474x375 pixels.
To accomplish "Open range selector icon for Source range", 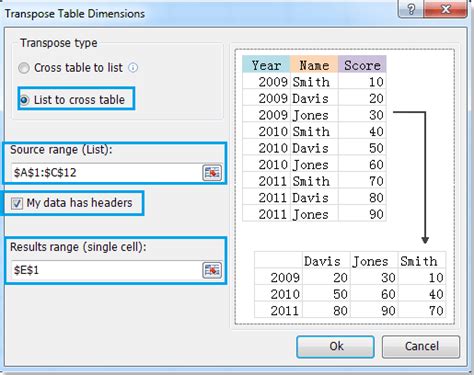I will 212,173.
